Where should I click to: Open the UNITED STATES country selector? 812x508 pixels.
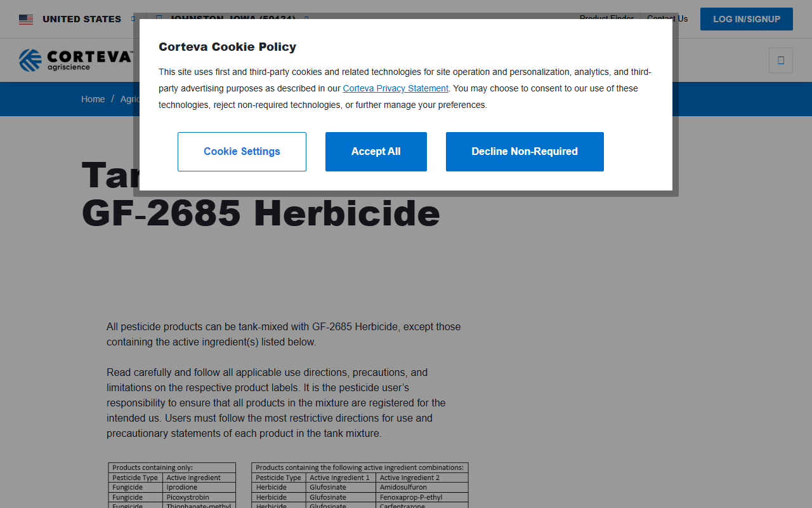(82, 19)
